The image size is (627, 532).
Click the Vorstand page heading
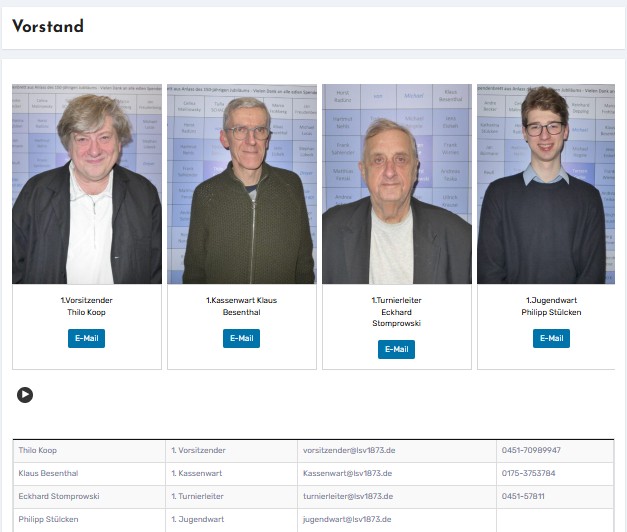[48, 27]
